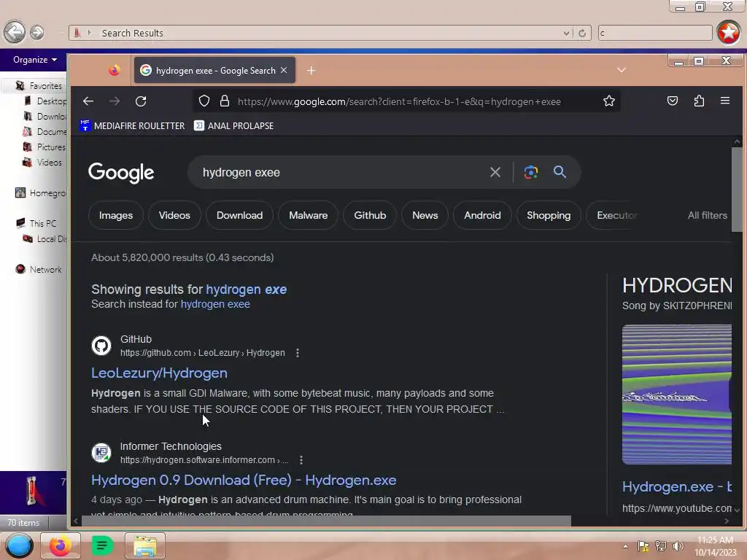Open Hydrogen.exe YouTube link in side panel
Image resolution: width=747 pixels, height=560 pixels.
coord(677,486)
